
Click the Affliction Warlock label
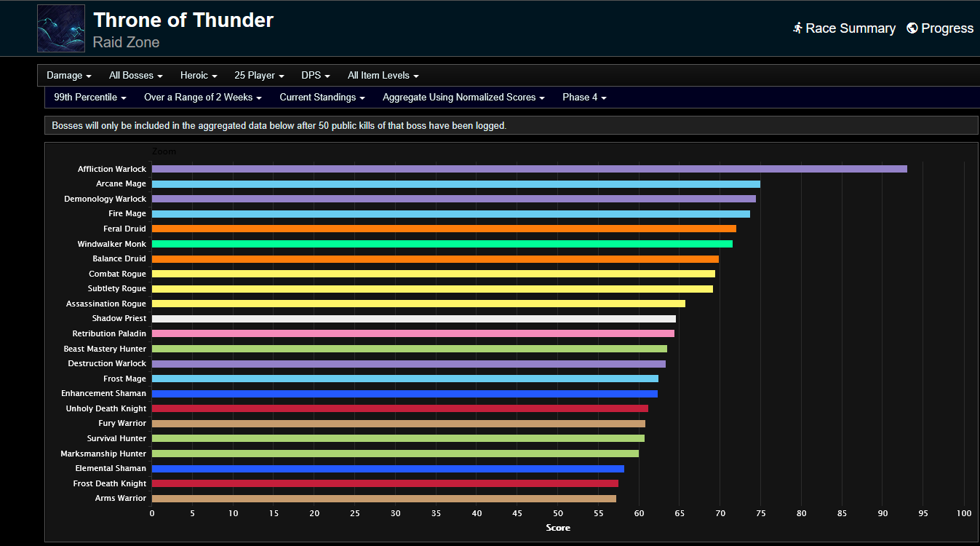tap(112, 169)
